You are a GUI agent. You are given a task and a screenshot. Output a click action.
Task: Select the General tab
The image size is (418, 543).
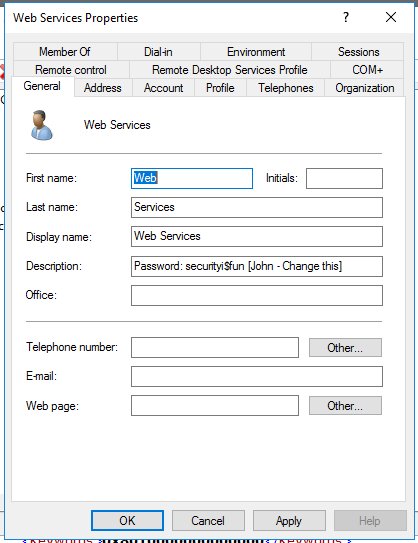42,86
